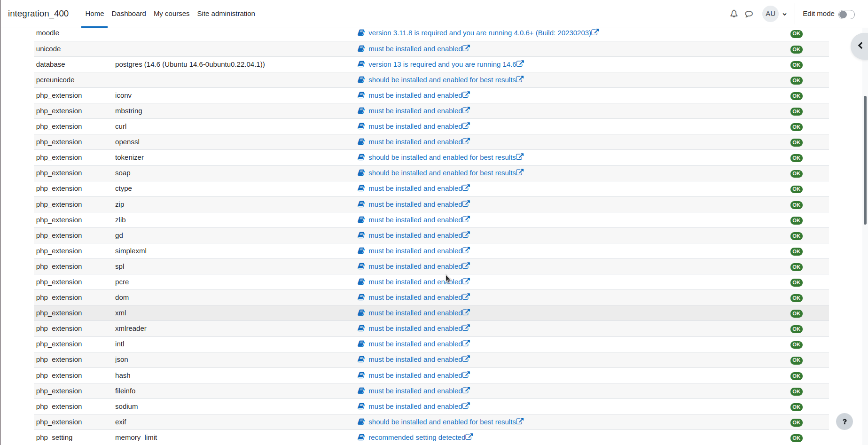This screenshot has height=445, width=868.
Task: Open the Dashboard tab
Action: click(x=129, y=14)
